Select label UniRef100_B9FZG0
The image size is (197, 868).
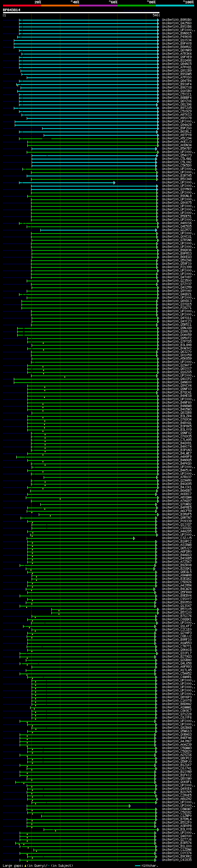click(177, 128)
